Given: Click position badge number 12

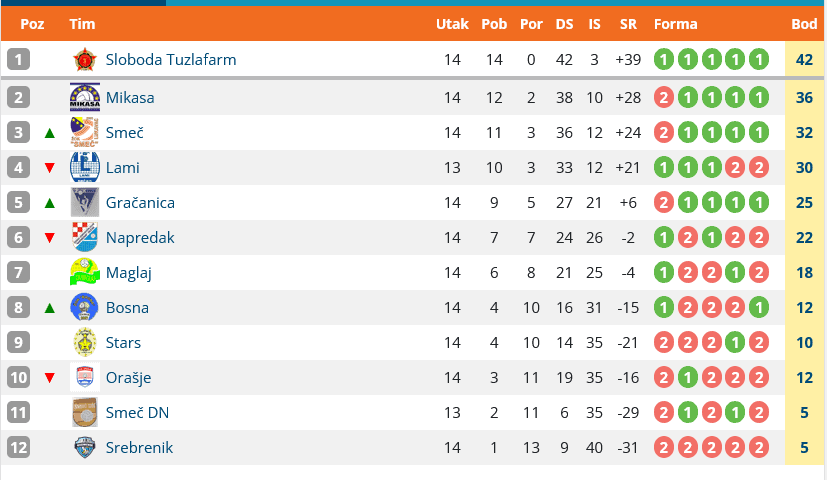Looking at the screenshot, I should pyautogui.click(x=19, y=448).
